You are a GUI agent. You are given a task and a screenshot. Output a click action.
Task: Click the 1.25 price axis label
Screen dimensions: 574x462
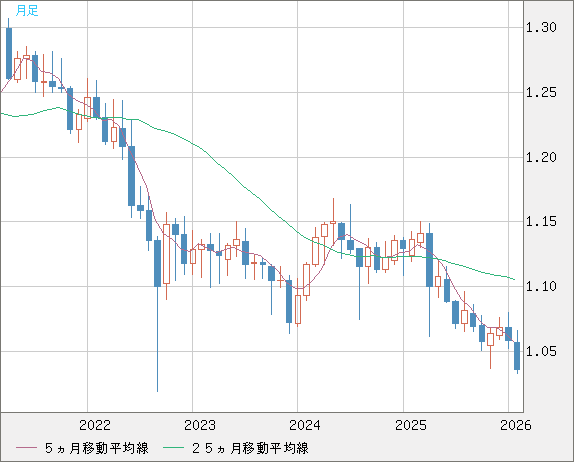[541, 92]
